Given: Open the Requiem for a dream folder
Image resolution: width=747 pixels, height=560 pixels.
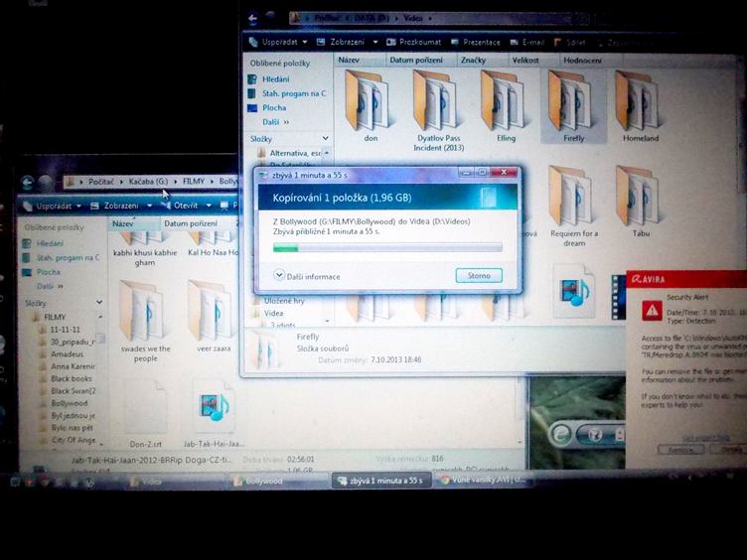Looking at the screenshot, I should pyautogui.click(x=573, y=207).
